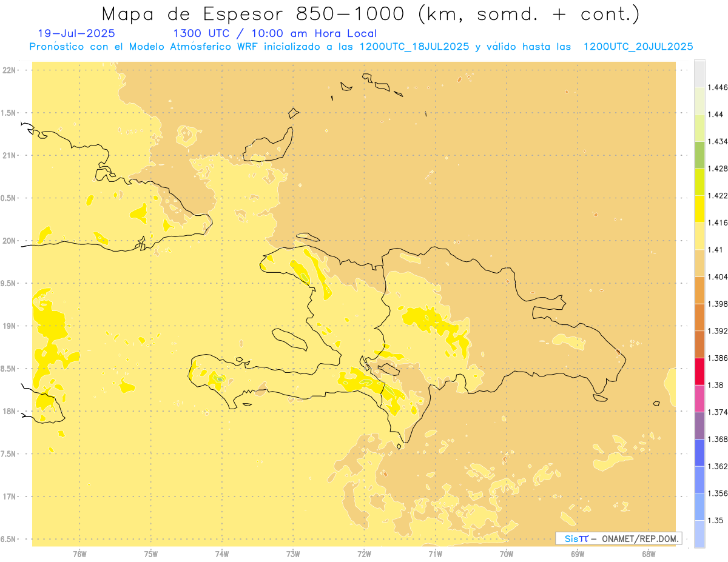Click the '76W' longitude label
Image resolution: width=728 pixels, height=562 pixels.
click(x=79, y=554)
